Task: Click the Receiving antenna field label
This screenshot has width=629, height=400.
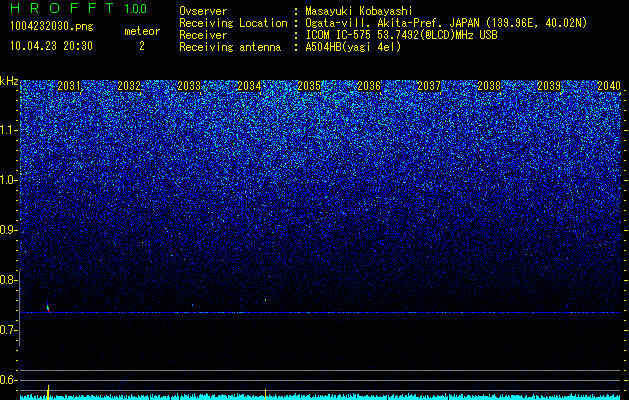Action: click(x=230, y=47)
